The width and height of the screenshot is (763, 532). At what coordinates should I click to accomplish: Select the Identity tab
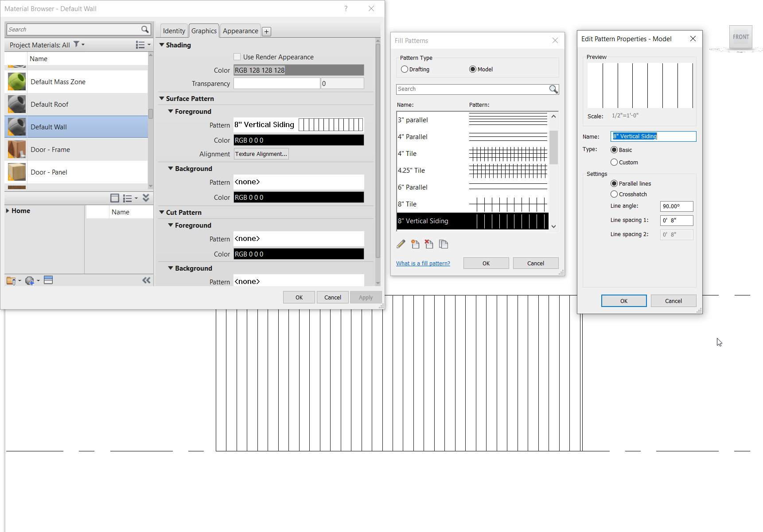(174, 31)
